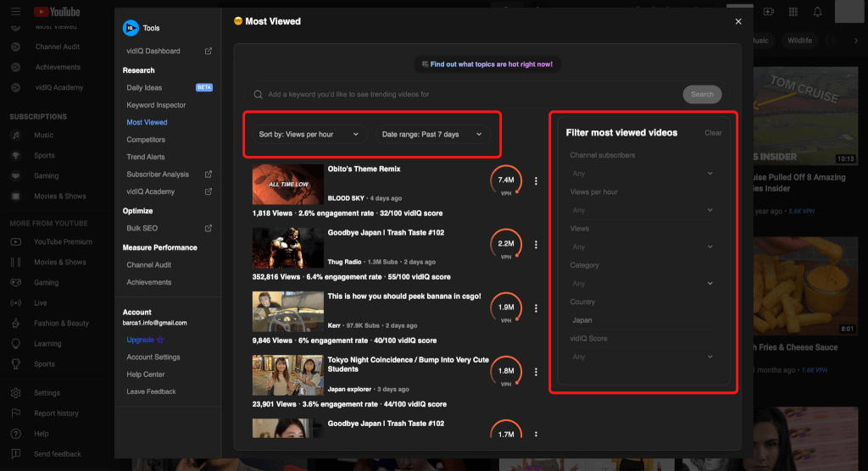This screenshot has height=471, width=868.
Task: Expand the Sort by Views per hour dropdown
Action: coord(309,135)
